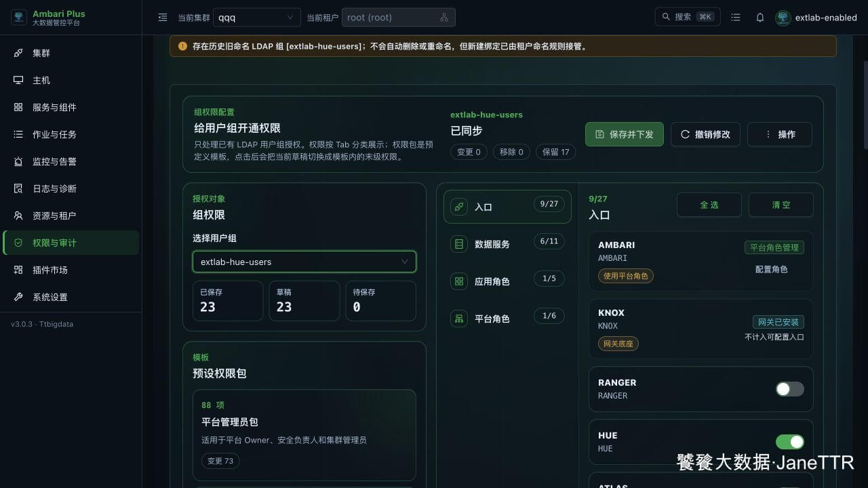Image resolution: width=868 pixels, height=488 pixels.
Task: Click the 权限与审计 shield icon
Action: tap(18, 243)
